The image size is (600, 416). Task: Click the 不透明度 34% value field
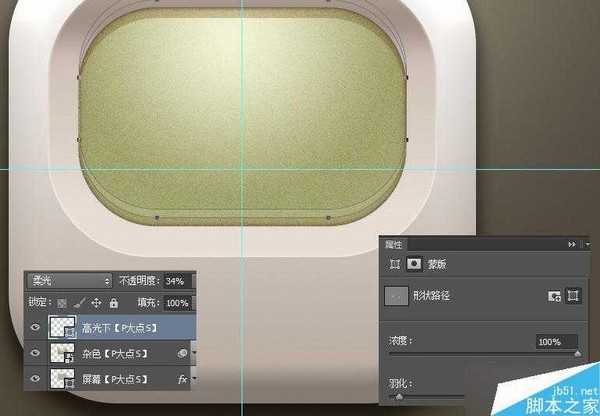[x=175, y=281]
